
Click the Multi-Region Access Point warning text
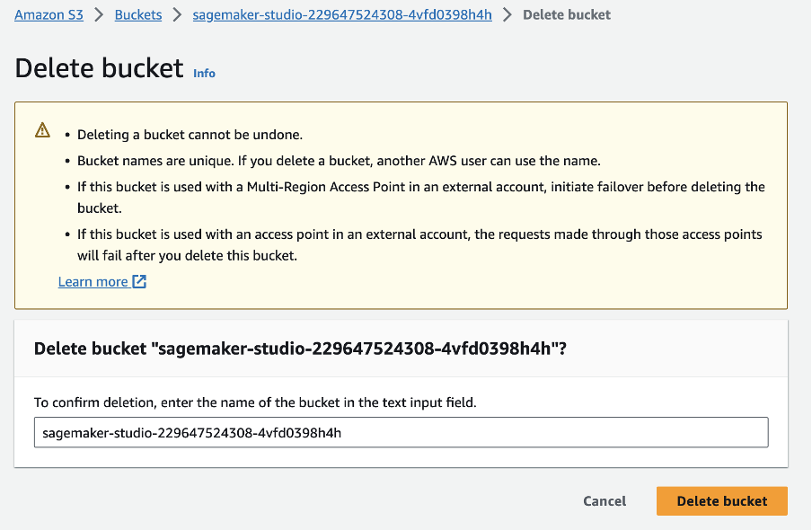(x=421, y=198)
